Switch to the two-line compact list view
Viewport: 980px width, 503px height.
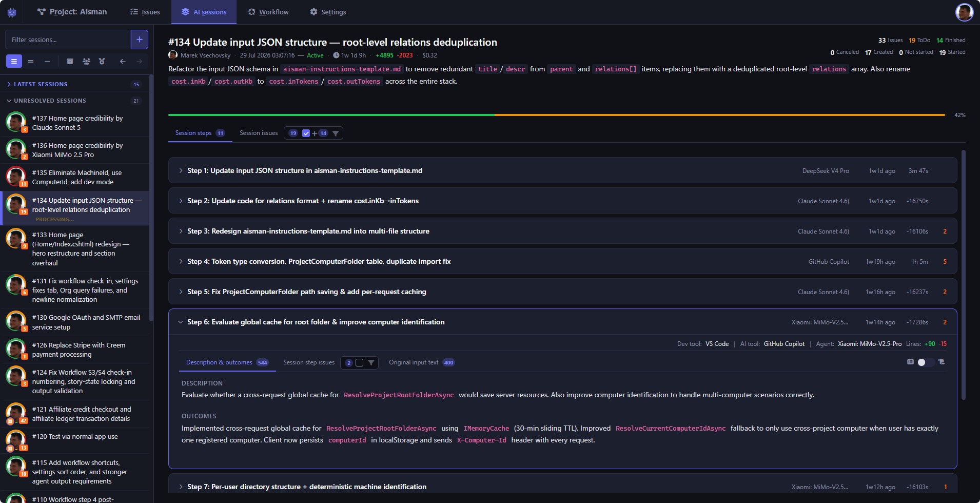(31, 62)
